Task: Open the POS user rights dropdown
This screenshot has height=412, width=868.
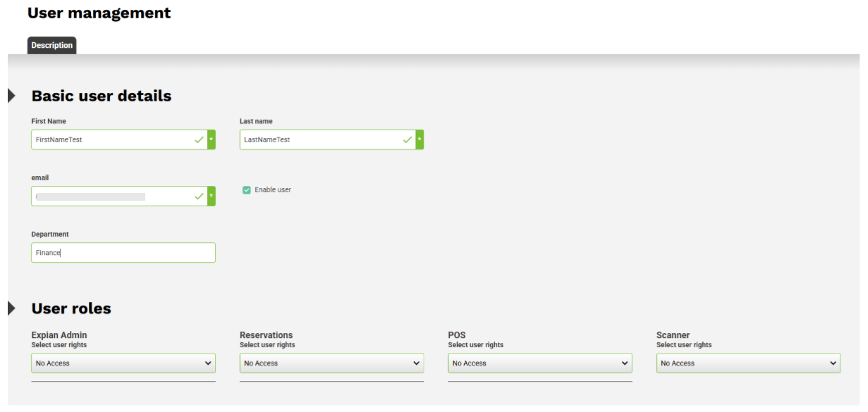Action: (540, 363)
